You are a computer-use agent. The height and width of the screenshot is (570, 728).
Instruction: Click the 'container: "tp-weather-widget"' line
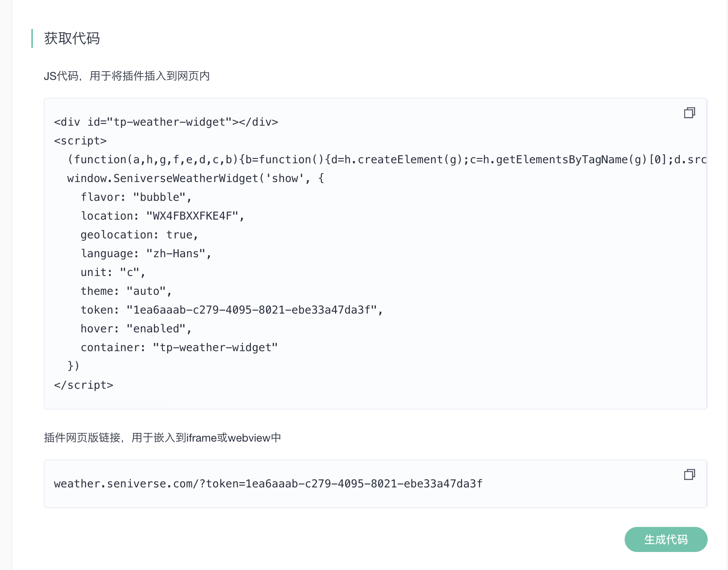click(179, 348)
